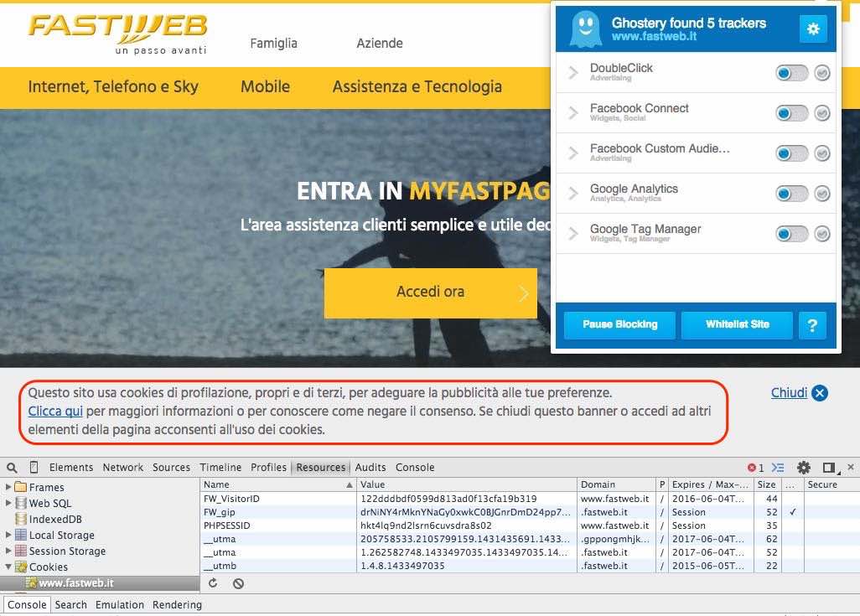Click the arrow icon on Accedi ora button
Image resolution: width=860 pixels, height=616 pixels.
pyautogui.click(x=523, y=293)
